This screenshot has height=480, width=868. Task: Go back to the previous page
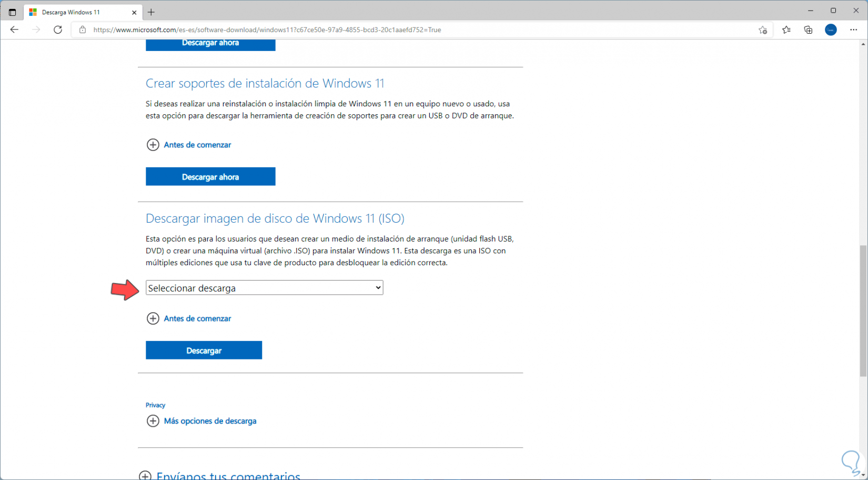14,29
